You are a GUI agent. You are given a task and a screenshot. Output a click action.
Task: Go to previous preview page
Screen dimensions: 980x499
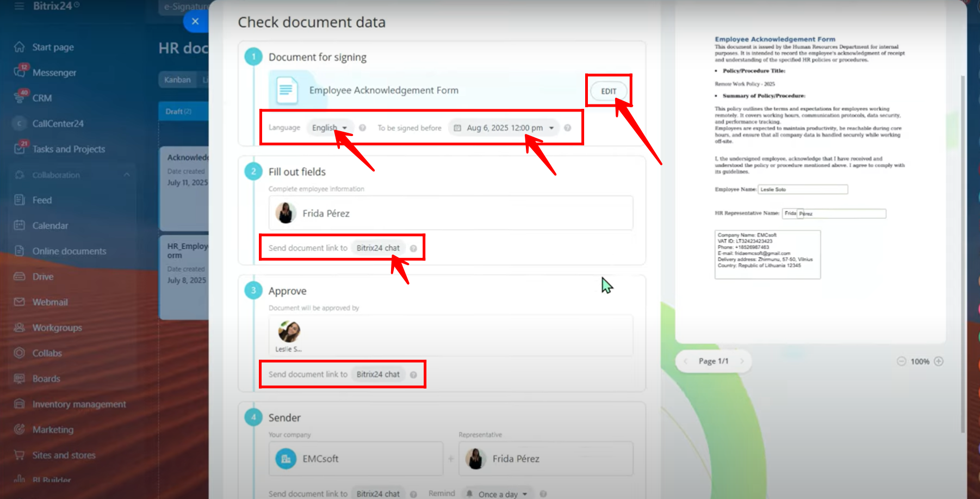686,361
